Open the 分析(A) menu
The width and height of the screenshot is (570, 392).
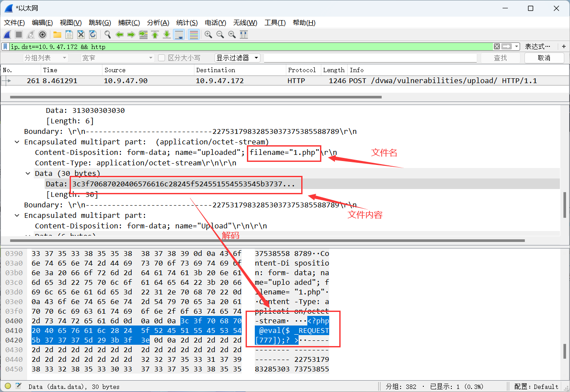point(158,23)
